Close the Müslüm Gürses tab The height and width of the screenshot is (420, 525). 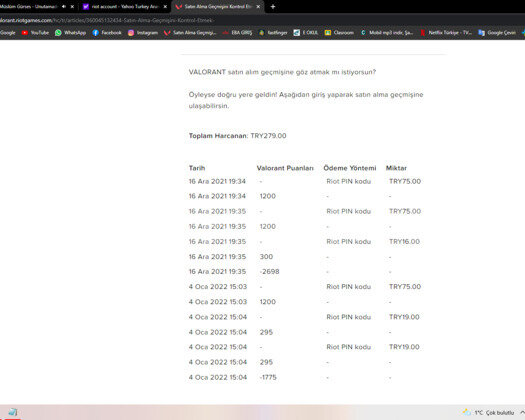tap(72, 6)
